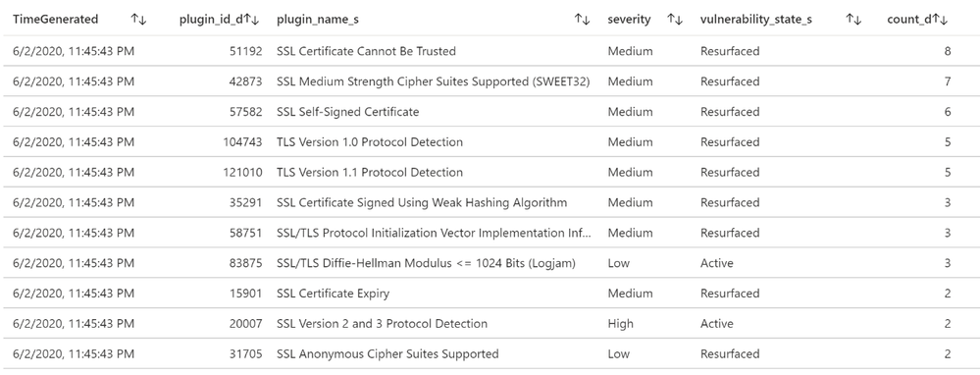
Task: Click plugin ID 35291 cell
Action: tap(246, 202)
